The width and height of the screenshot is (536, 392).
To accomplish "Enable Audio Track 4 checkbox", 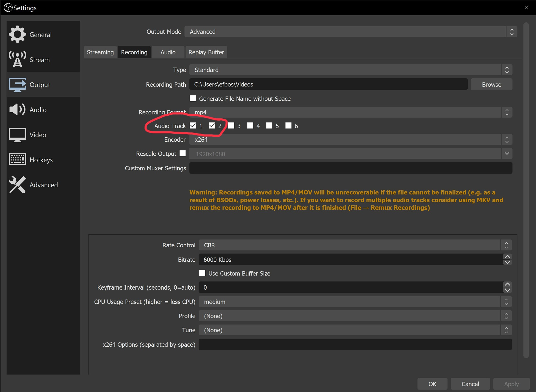I will (x=250, y=125).
